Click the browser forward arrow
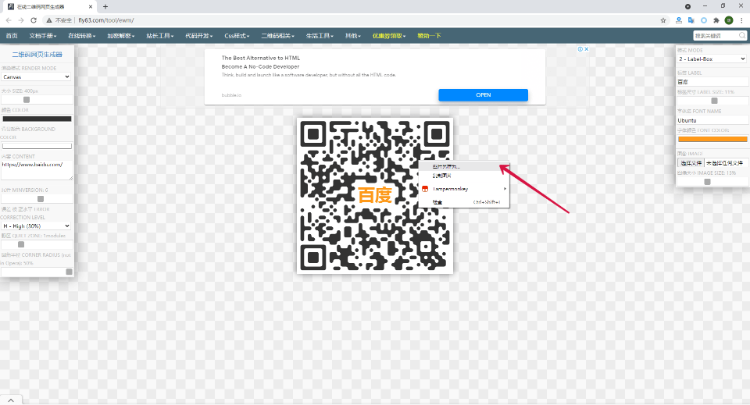Viewport: 750px width, 405px height. click(21, 20)
